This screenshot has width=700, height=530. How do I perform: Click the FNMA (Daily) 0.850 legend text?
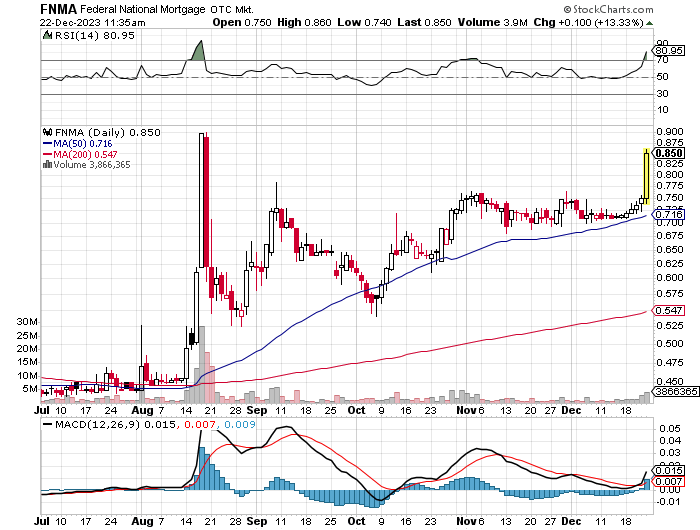(x=108, y=133)
